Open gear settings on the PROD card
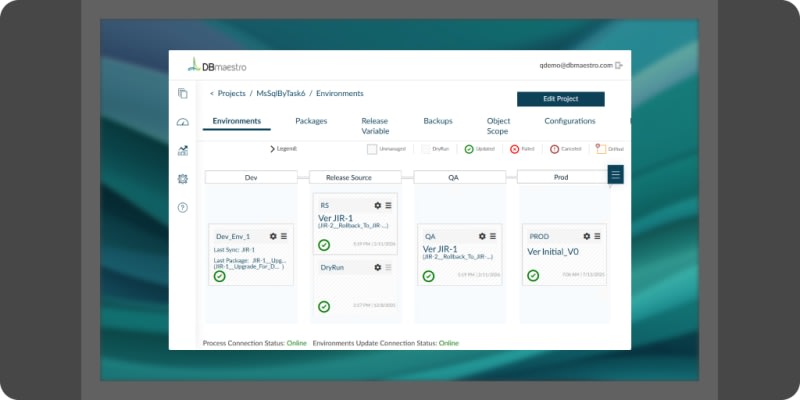The image size is (800, 400). tap(587, 236)
